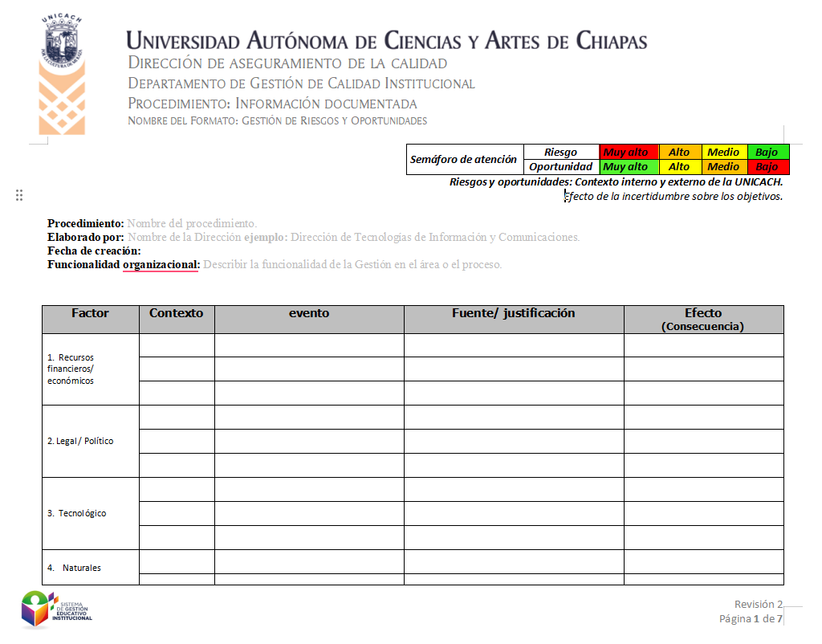Click the 'Semáforo de atención' label cell
The width and height of the screenshot is (822, 644).
(x=463, y=160)
